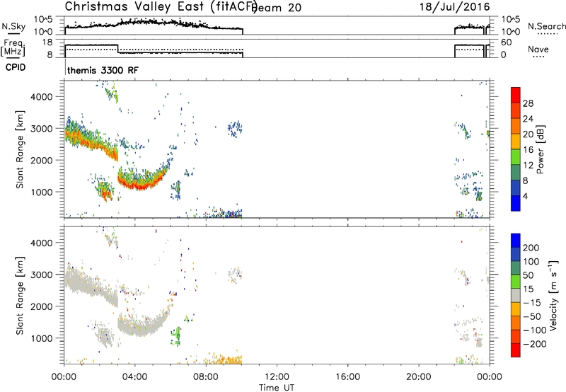Select the -15 label on the velocity colorbar

pyautogui.click(x=532, y=303)
